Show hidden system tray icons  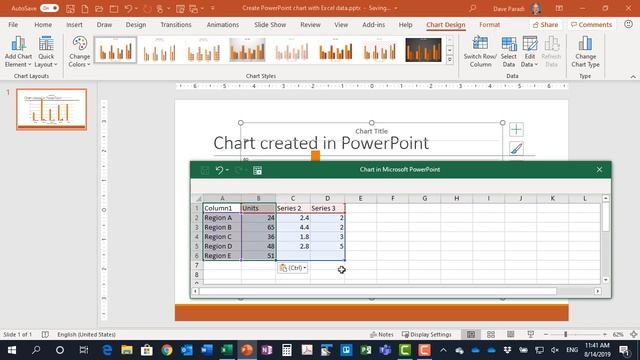[x=443, y=350]
